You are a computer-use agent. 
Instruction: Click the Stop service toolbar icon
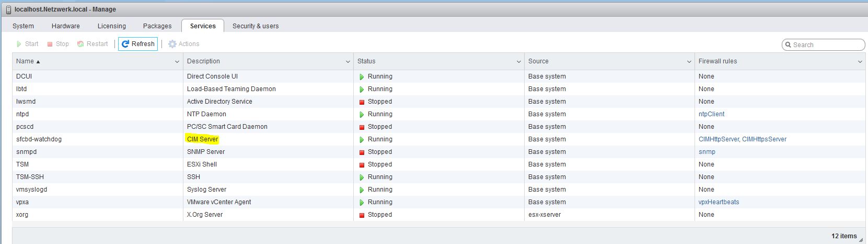click(x=50, y=44)
